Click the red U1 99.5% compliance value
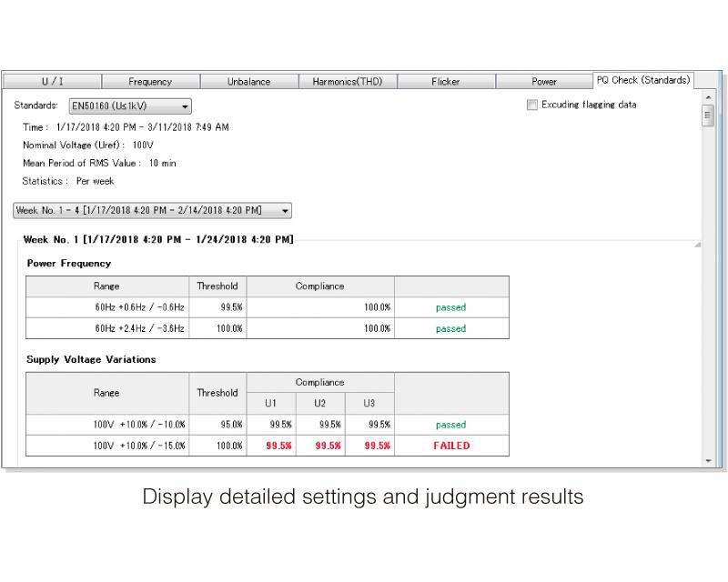Viewport: 728px width, 582px height. click(x=278, y=446)
